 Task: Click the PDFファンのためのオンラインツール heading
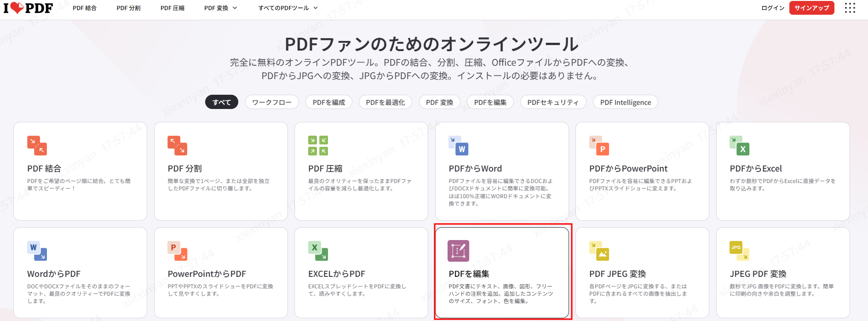click(x=431, y=45)
